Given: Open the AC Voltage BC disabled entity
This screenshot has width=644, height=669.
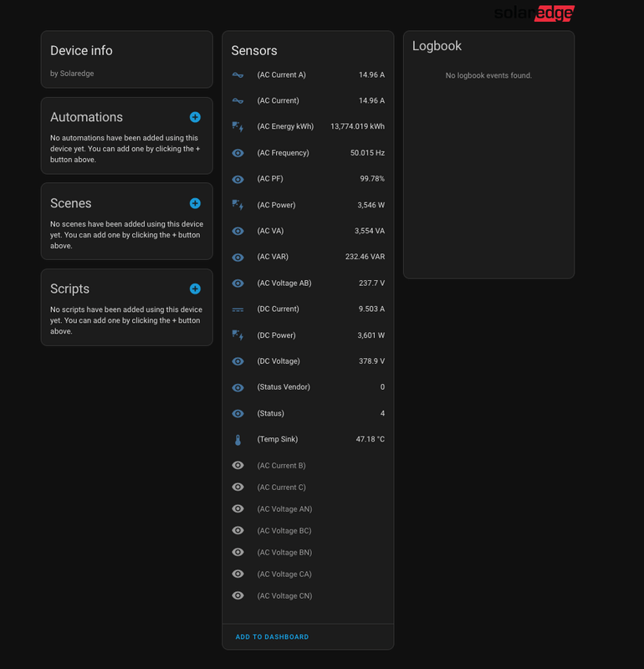Looking at the screenshot, I should pyautogui.click(x=284, y=531).
